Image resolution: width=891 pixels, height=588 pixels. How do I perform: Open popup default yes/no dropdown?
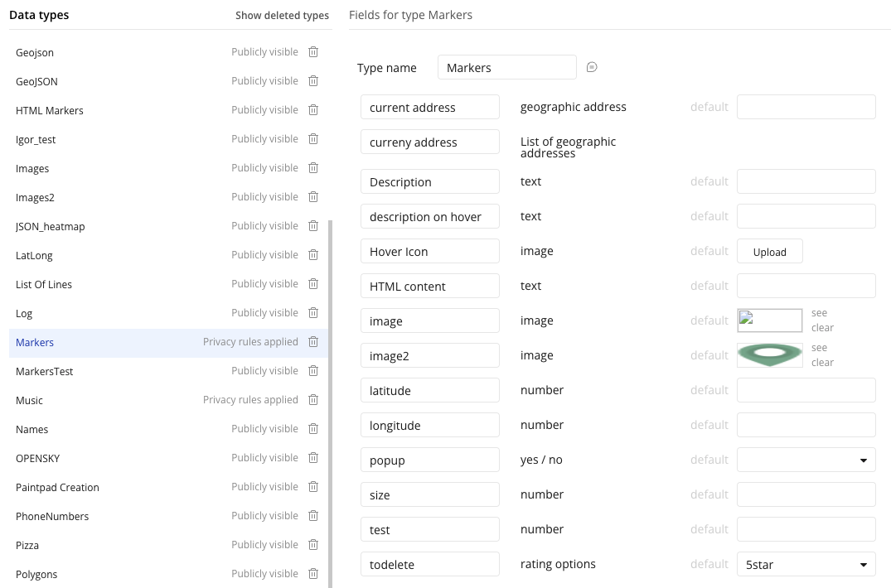(806, 460)
